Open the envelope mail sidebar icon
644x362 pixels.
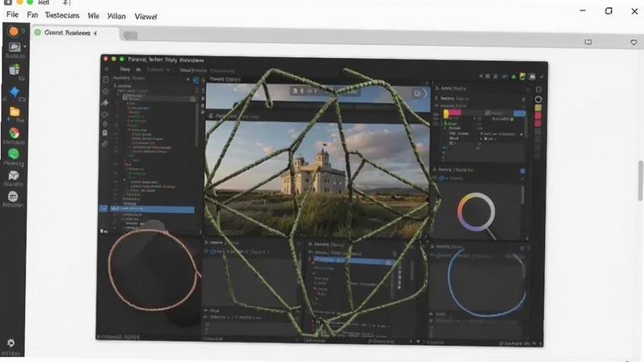pyautogui.click(x=14, y=175)
